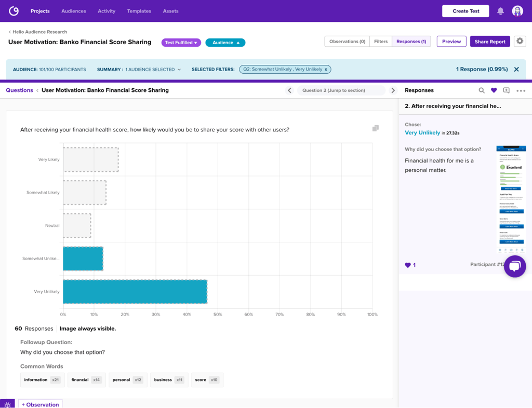Open the Audiences menu
Image resolution: width=532 pixels, height=408 pixels.
[74, 11]
